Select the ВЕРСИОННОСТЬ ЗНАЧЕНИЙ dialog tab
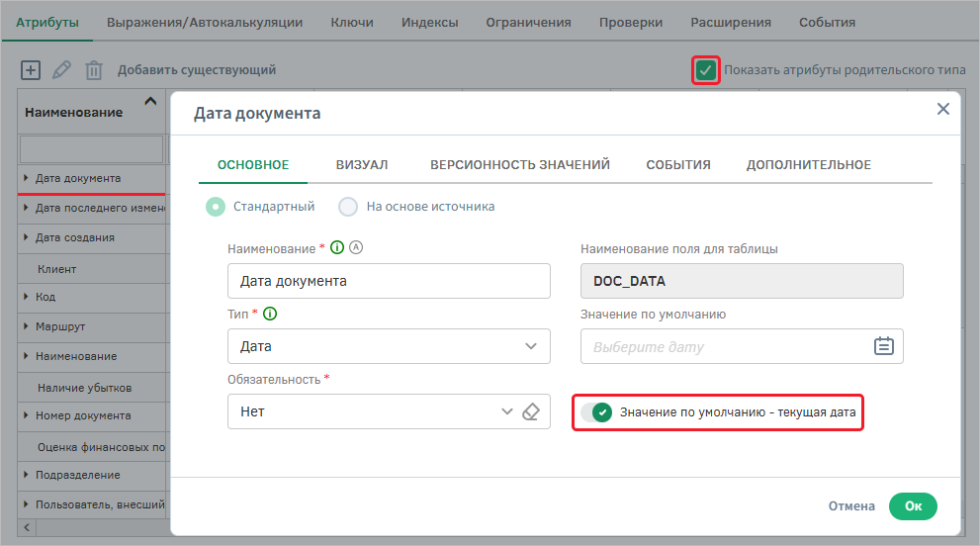 coord(519,164)
